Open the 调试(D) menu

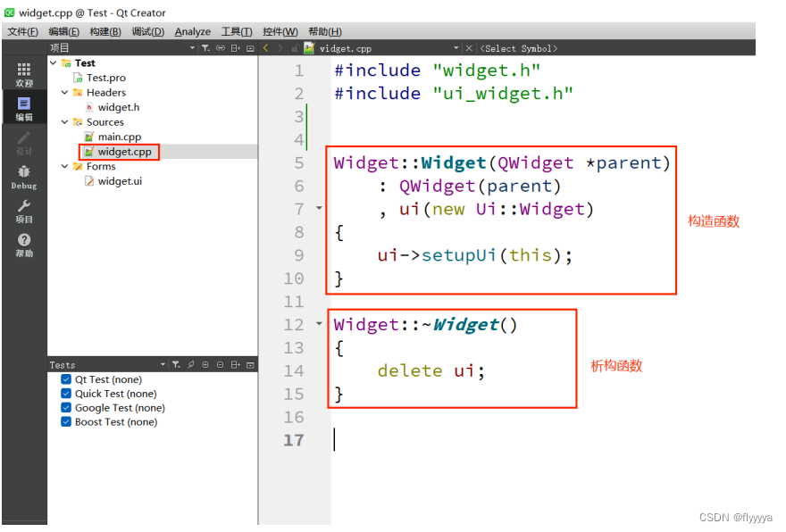[148, 31]
